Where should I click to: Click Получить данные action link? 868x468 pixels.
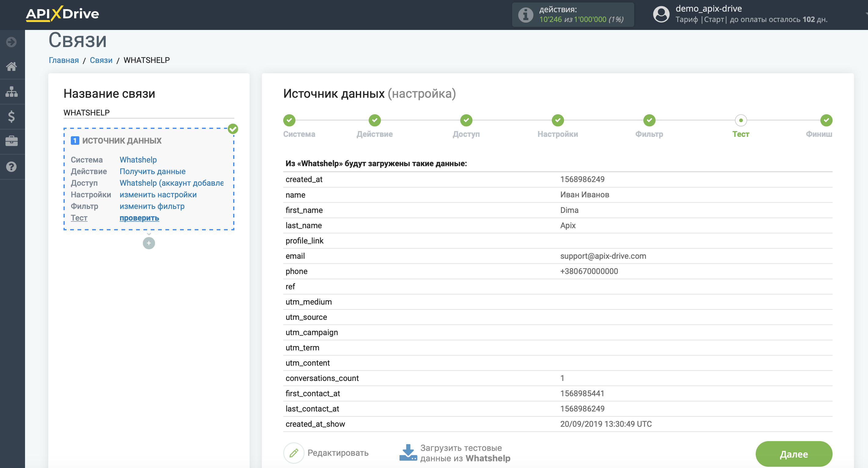tap(153, 171)
